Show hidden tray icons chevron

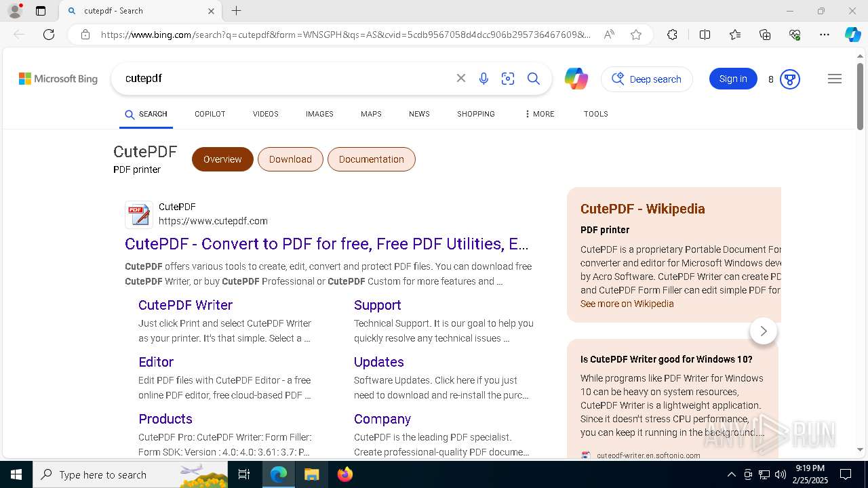731,474
